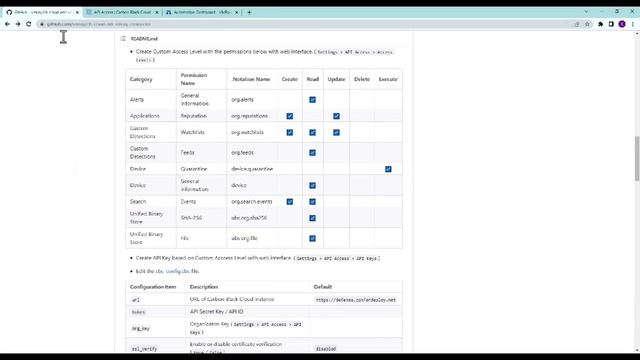
Task: Toggle Read checkbox for org.feeds
Action: point(312,153)
